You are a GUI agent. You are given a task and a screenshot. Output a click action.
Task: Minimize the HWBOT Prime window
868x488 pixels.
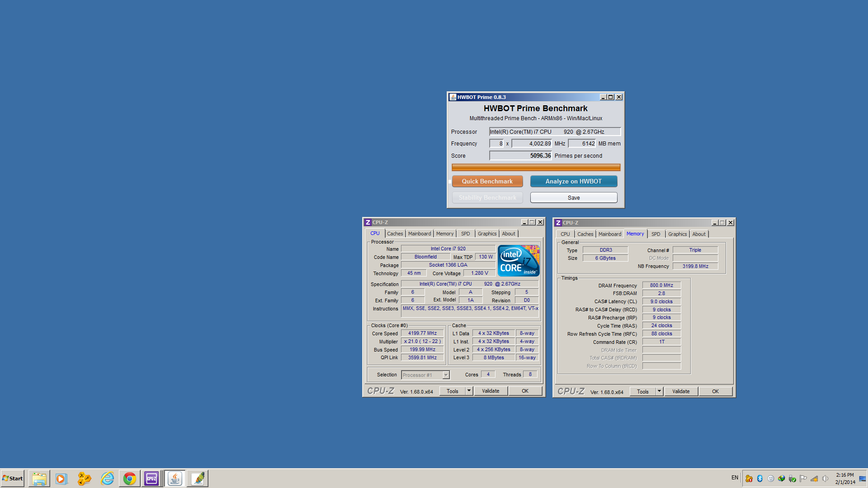click(603, 97)
